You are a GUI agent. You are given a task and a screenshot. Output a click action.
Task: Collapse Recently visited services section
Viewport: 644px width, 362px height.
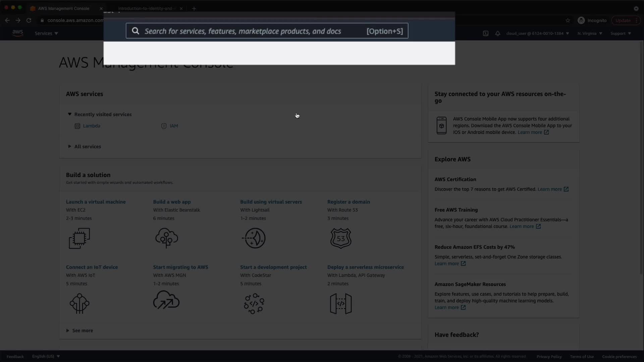pyautogui.click(x=70, y=114)
